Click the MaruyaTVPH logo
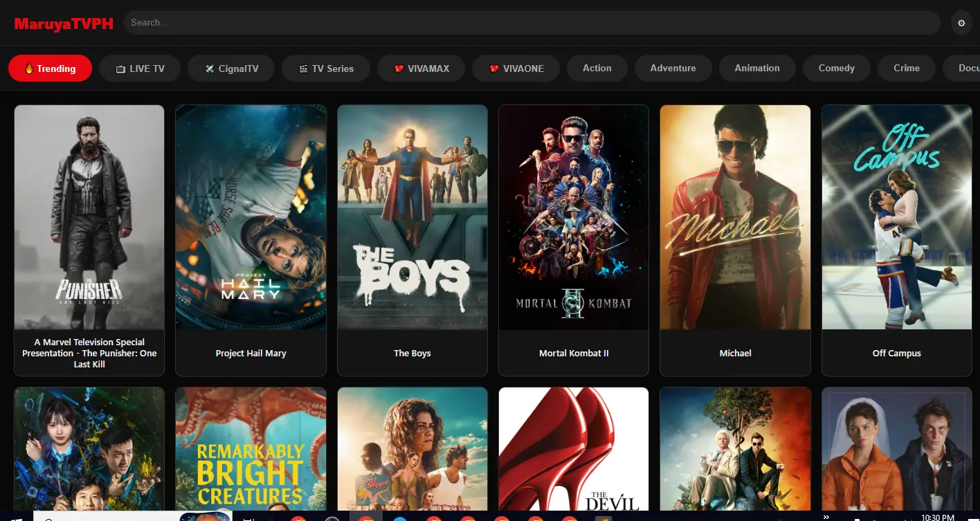The width and height of the screenshot is (980, 521). [x=64, y=24]
